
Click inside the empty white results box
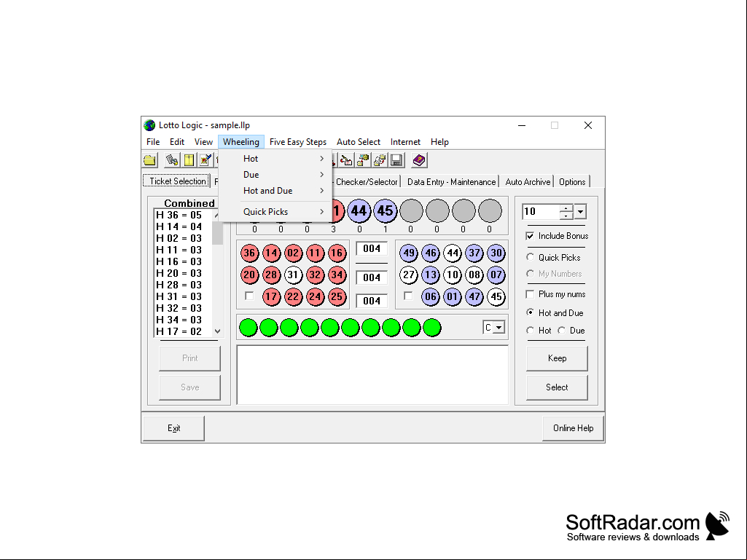tap(372, 375)
